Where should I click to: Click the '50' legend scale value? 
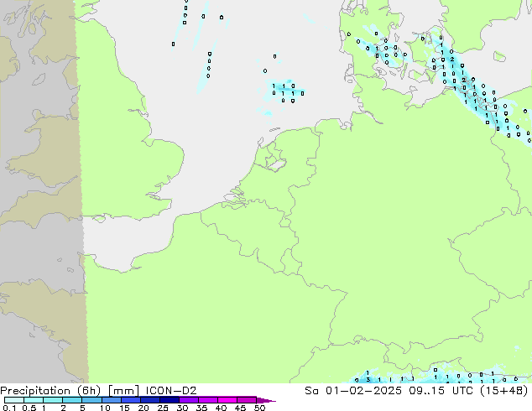point(260,408)
